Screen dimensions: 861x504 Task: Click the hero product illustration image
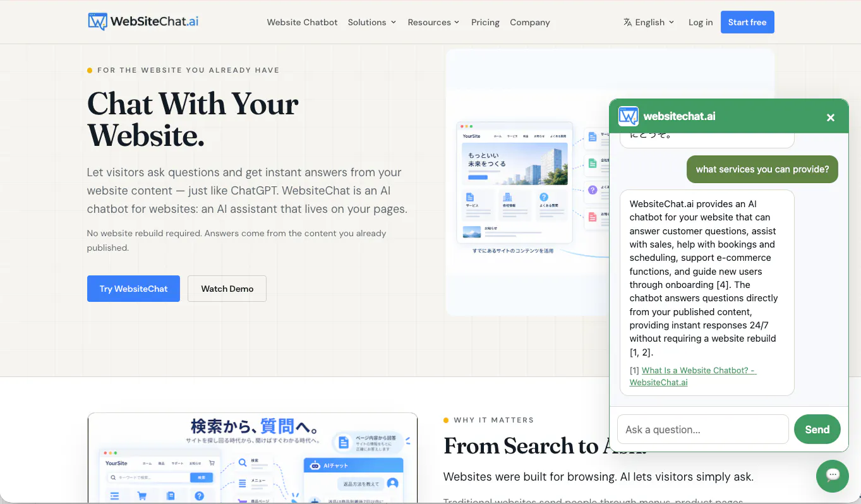[x=527, y=183]
